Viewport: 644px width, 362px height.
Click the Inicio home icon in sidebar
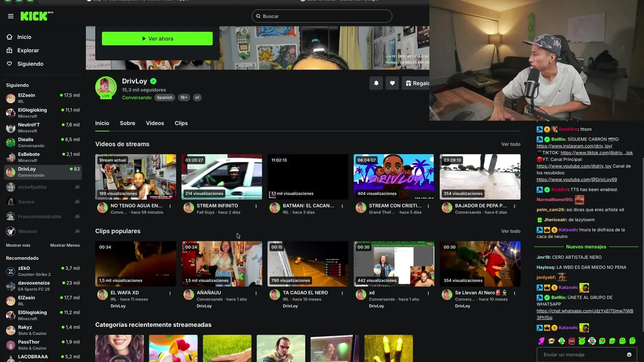point(9,37)
